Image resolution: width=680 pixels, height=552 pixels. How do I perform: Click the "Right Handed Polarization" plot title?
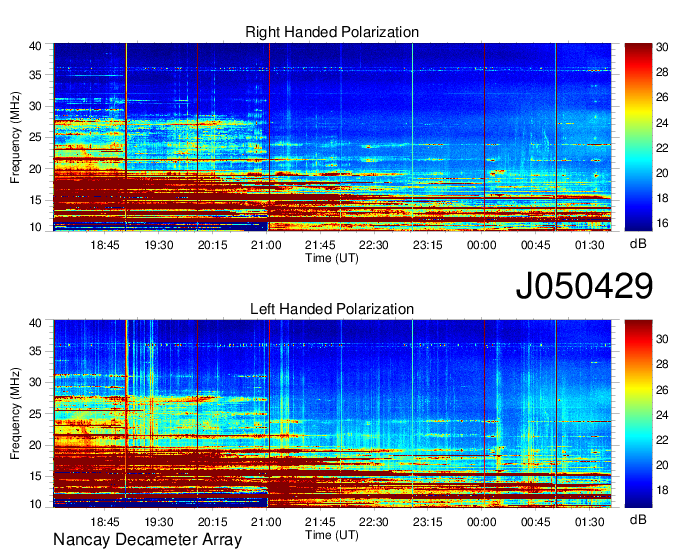coord(332,32)
